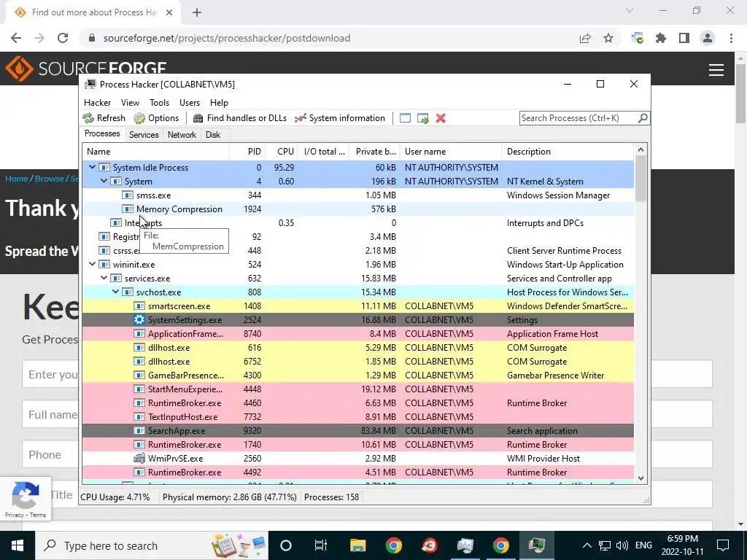Collapse the System process node
Viewport: 747px width, 560px height.
point(104,182)
